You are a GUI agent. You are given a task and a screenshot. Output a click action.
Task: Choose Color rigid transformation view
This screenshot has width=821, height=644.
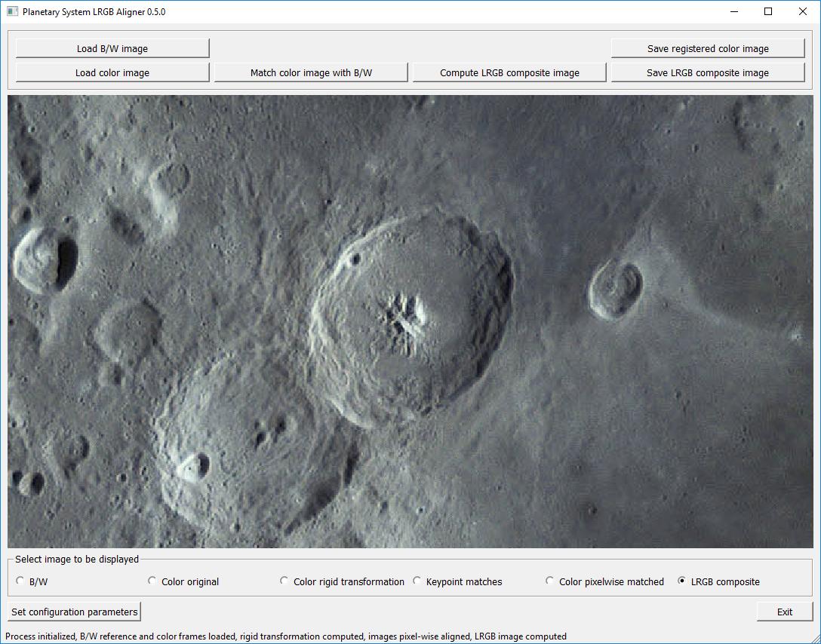click(x=342, y=581)
